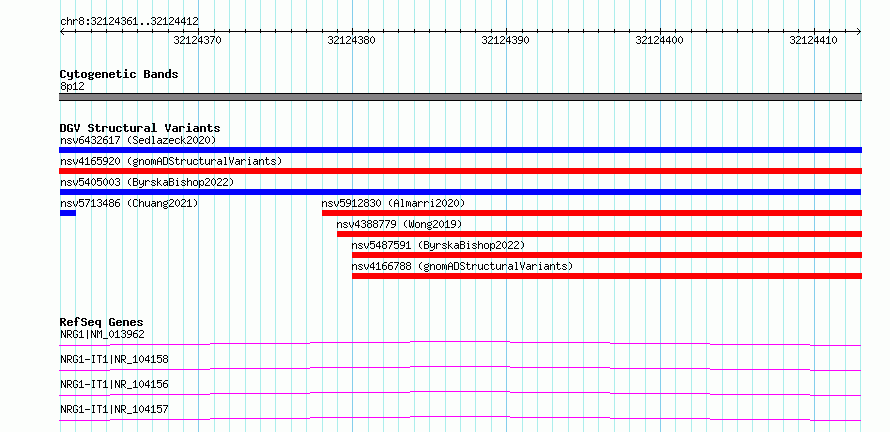Select the magenta intron line for NR_104157
Image resolution: width=890 pixels, height=432 pixels.
[x=460, y=418]
